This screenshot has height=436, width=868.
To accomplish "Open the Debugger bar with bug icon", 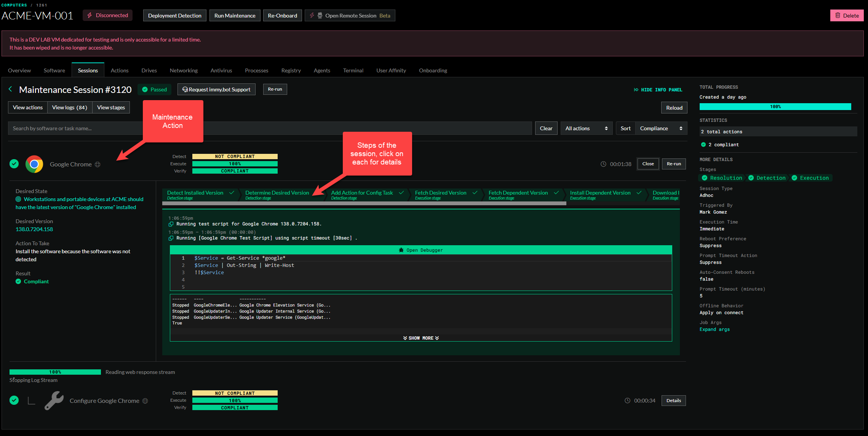I will pyautogui.click(x=420, y=250).
